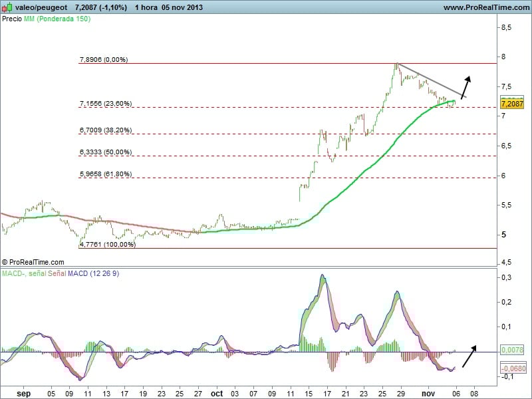Select Fibonacci label 6,3333 (50,00%)

pos(106,152)
